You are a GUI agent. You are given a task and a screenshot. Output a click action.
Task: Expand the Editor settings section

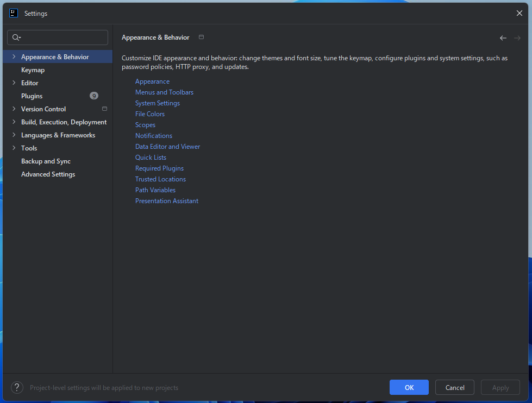pos(14,83)
